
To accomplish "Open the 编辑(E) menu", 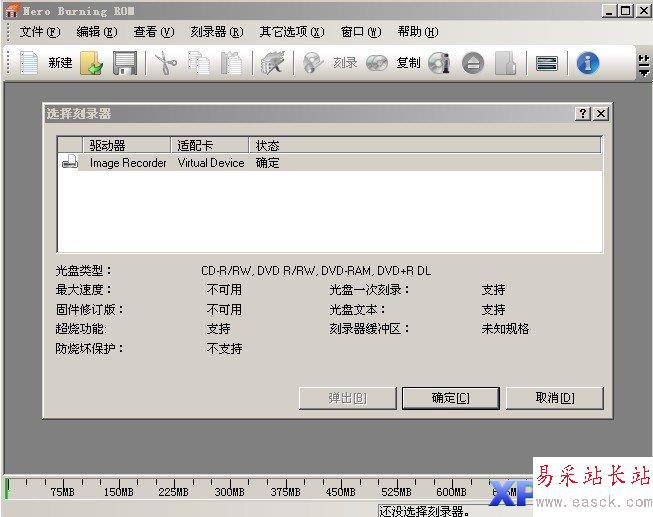I will tap(97, 32).
